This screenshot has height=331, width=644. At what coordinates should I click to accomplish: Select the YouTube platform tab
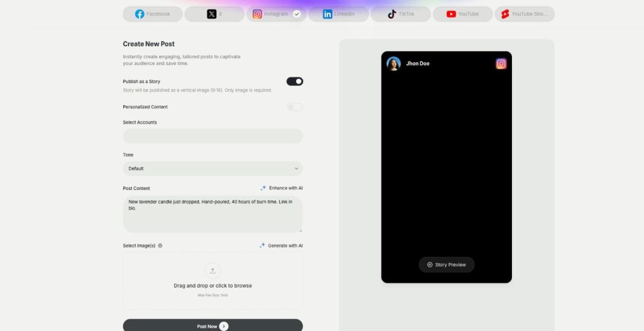[462, 14]
